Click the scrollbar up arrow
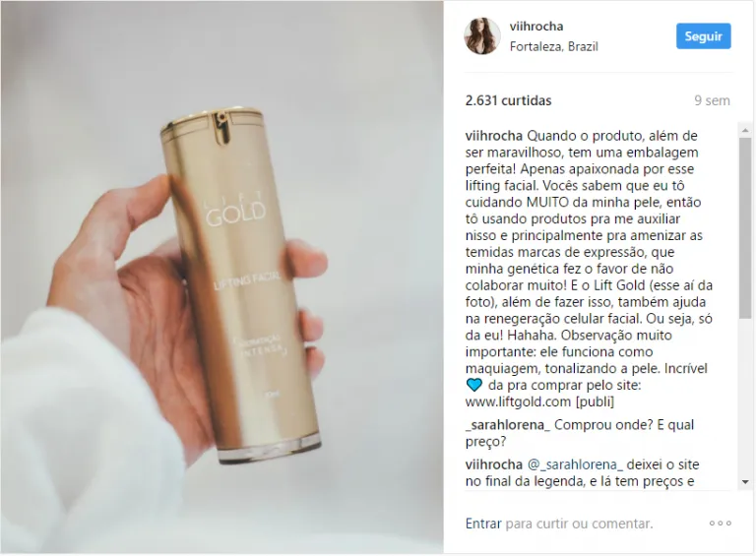Image resolution: width=756 pixels, height=556 pixels. pyautogui.click(x=745, y=131)
